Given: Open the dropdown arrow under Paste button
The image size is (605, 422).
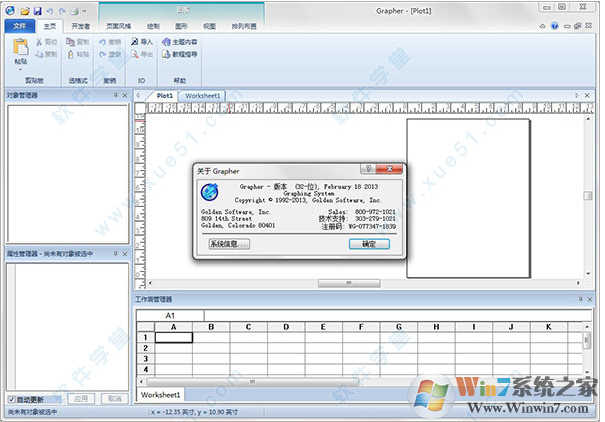Looking at the screenshot, I should pos(20,66).
